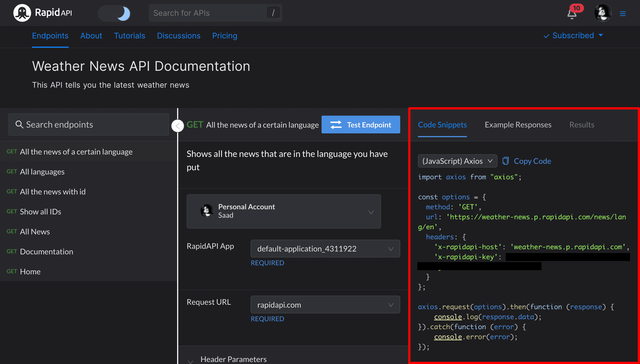Click the notifications bell icon
Image resolution: width=640 pixels, height=364 pixels.
(572, 13)
